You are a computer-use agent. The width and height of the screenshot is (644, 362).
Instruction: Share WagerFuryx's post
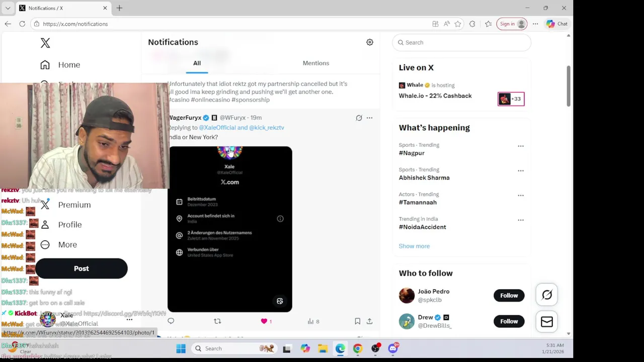[x=369, y=321]
